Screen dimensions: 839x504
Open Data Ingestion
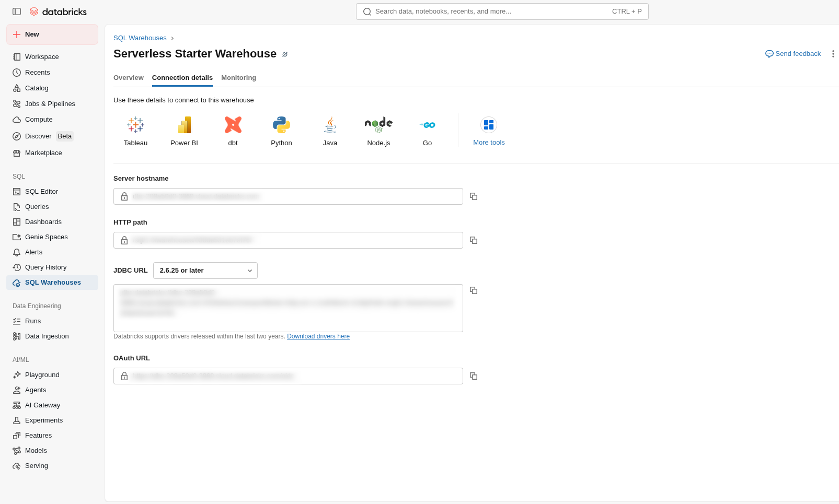52,336
